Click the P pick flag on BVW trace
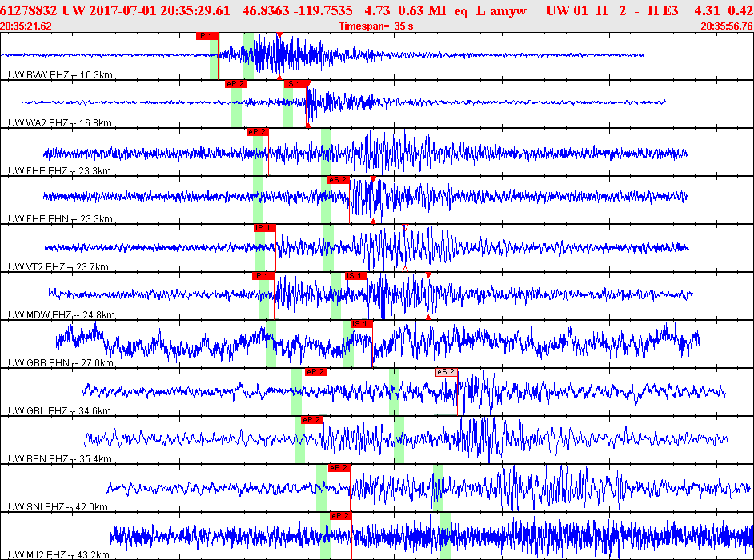The width and height of the screenshot is (754, 560). [207, 36]
